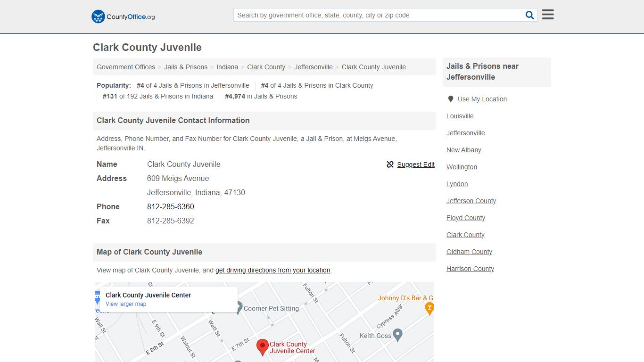The height and width of the screenshot is (362, 644).
Task: Click the #4,974 in Jails & Prisons text
Action: [261, 96]
